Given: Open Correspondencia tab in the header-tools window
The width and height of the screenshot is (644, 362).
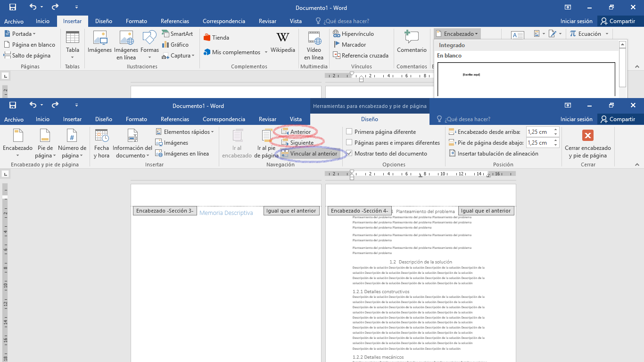Looking at the screenshot, I should pyautogui.click(x=224, y=119).
